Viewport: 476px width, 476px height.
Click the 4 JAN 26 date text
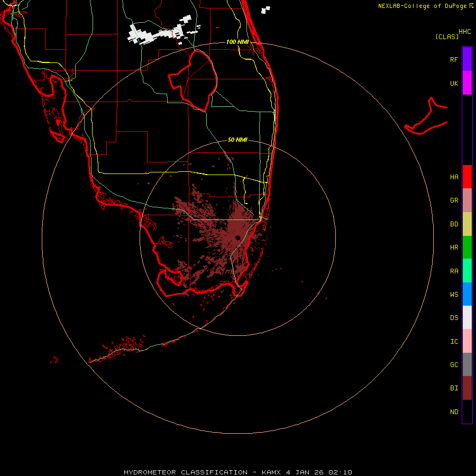tap(305, 472)
